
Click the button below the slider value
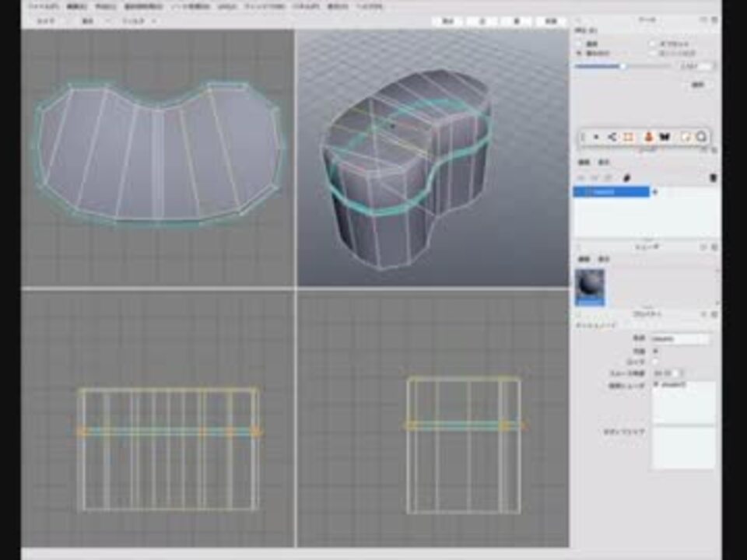click(x=697, y=85)
